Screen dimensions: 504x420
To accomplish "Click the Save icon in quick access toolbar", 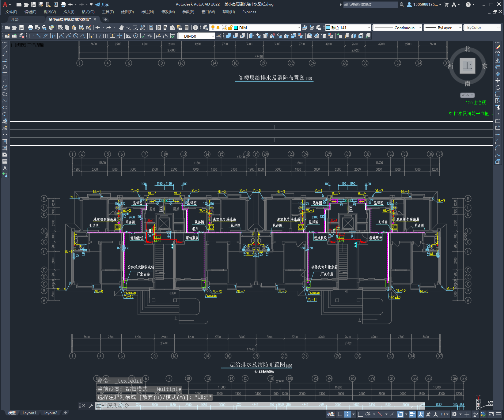I will coord(34,5).
